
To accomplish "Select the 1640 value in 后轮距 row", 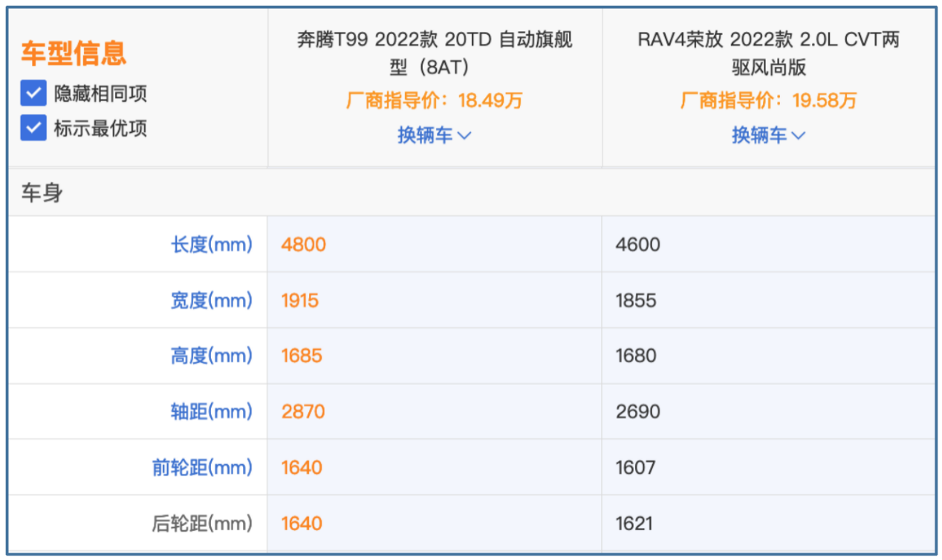I will pos(302,523).
